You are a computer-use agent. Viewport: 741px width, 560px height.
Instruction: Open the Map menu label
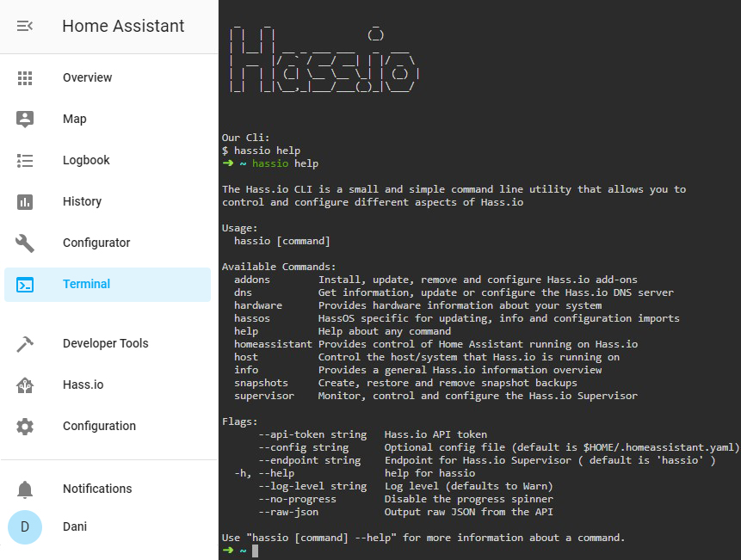point(75,119)
